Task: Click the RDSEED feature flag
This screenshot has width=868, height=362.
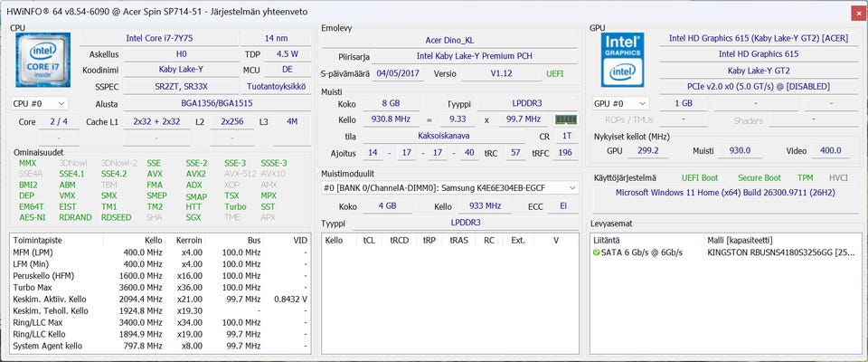Action: 117,217
